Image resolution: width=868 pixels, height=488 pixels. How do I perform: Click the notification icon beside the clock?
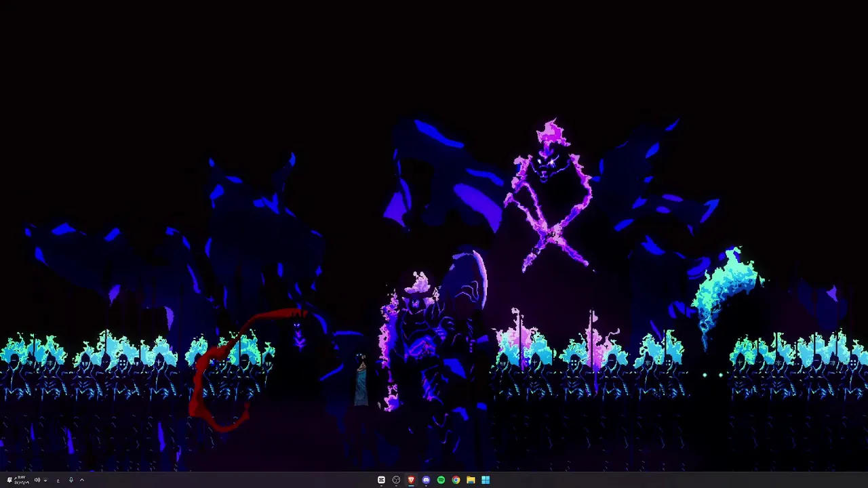pos(9,480)
